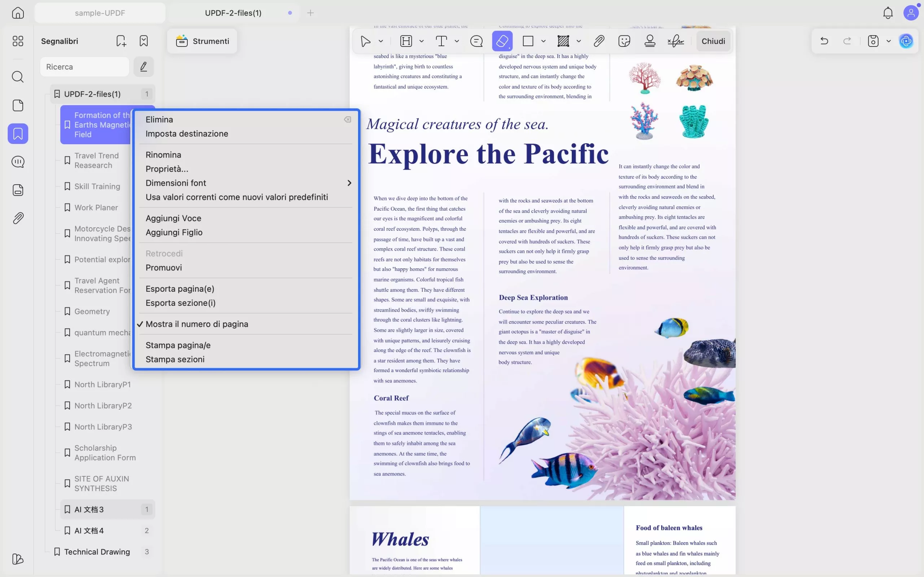This screenshot has width=924, height=577.
Task: Toggle Mostra il numero di pagina
Action: tap(197, 324)
